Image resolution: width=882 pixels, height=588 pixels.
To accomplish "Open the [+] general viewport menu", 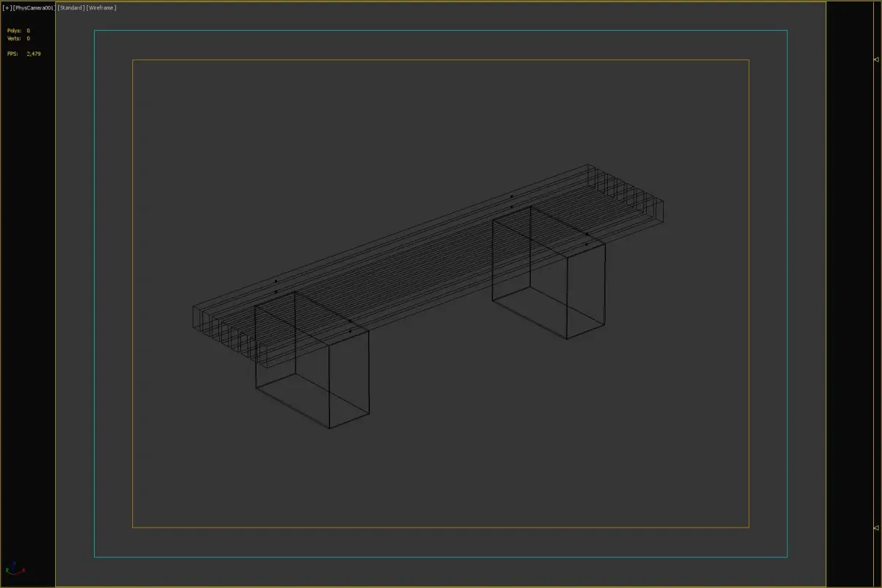I will [7, 7].
